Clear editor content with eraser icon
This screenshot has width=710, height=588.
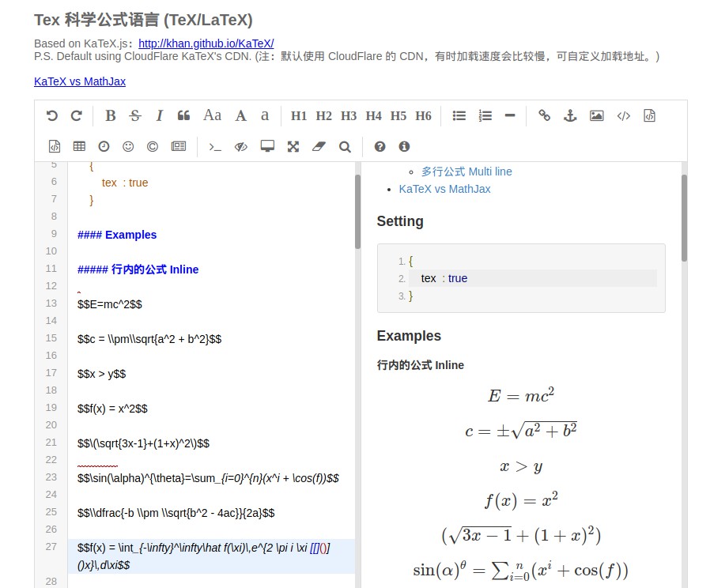[319, 147]
